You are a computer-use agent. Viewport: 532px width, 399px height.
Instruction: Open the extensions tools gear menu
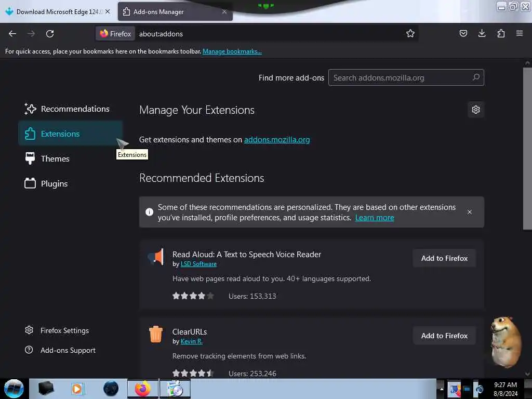(x=476, y=110)
